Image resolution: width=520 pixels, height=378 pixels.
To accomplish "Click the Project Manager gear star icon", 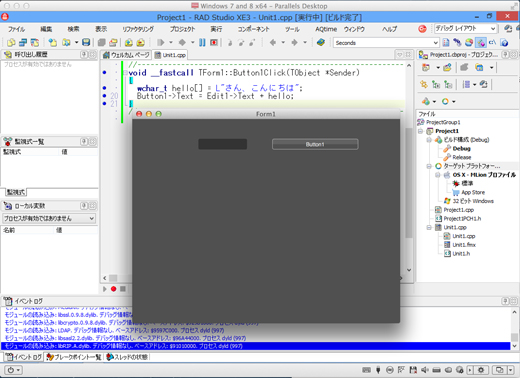I will click(424, 84).
